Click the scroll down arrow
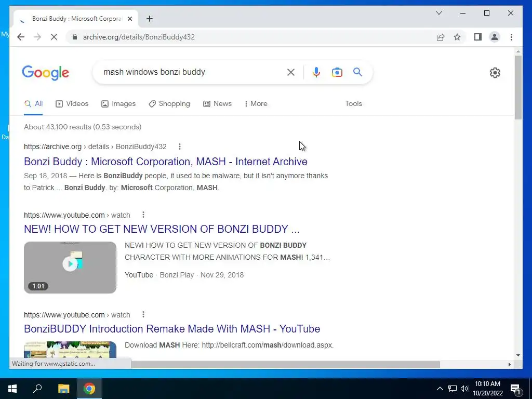This screenshot has width=532, height=399. tap(518, 355)
